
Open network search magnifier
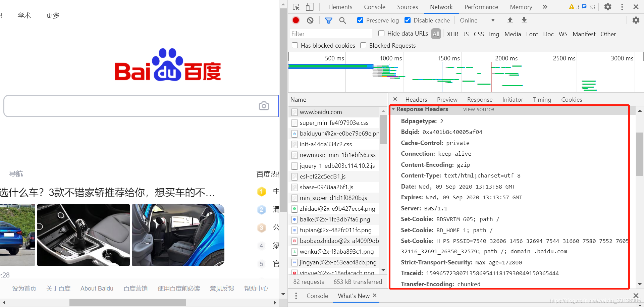342,20
